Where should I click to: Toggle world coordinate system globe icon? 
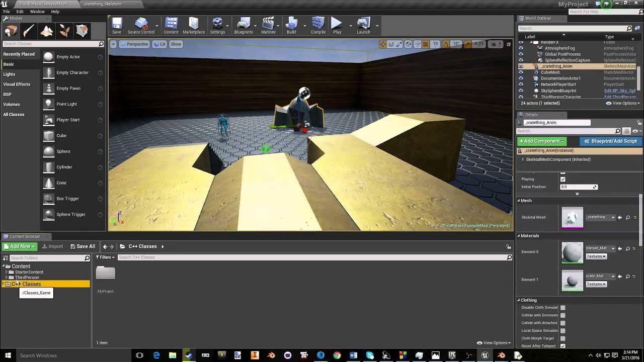coord(409,44)
